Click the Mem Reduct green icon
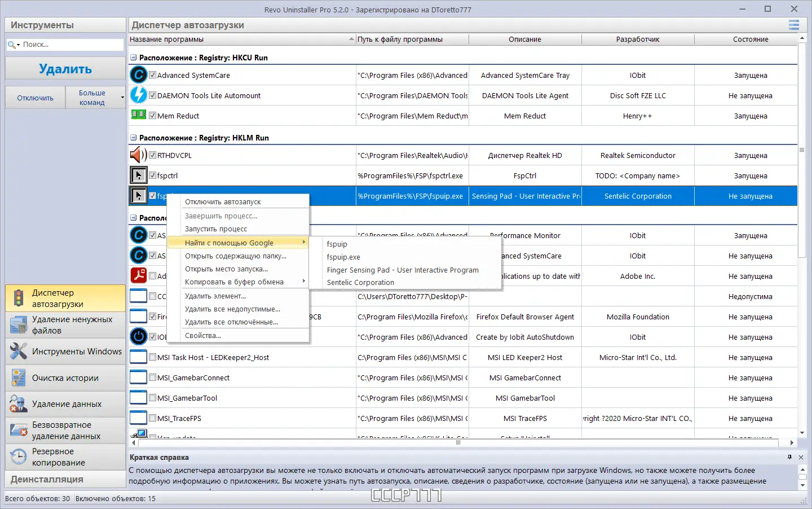This screenshot has width=812, height=509. [139, 115]
